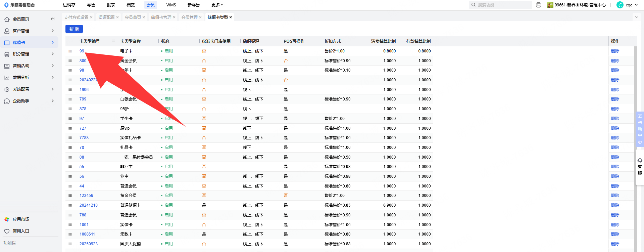Screen dimensions: 644x252
Task: Close the 储值卡类型 tab
Action: [231, 17]
